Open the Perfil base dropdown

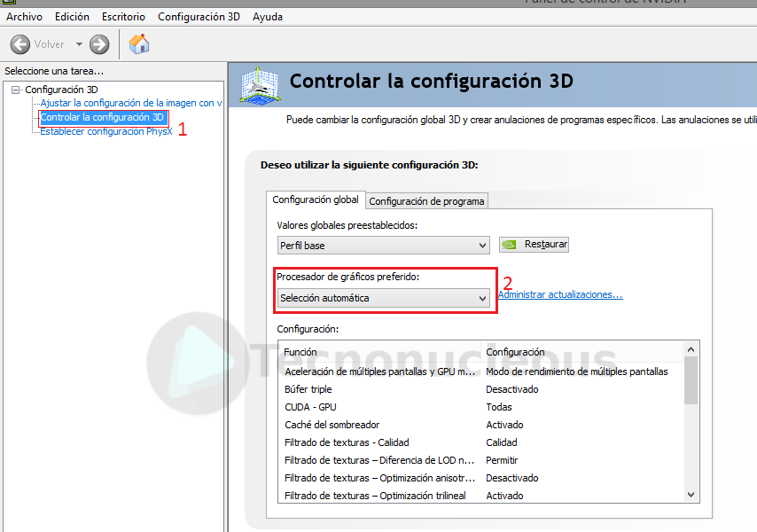click(384, 246)
